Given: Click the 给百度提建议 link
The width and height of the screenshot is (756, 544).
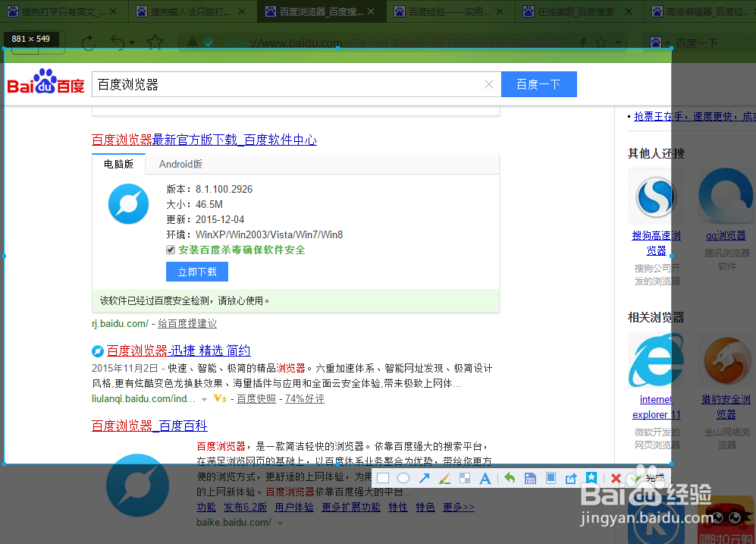Looking at the screenshot, I should coord(187,324).
